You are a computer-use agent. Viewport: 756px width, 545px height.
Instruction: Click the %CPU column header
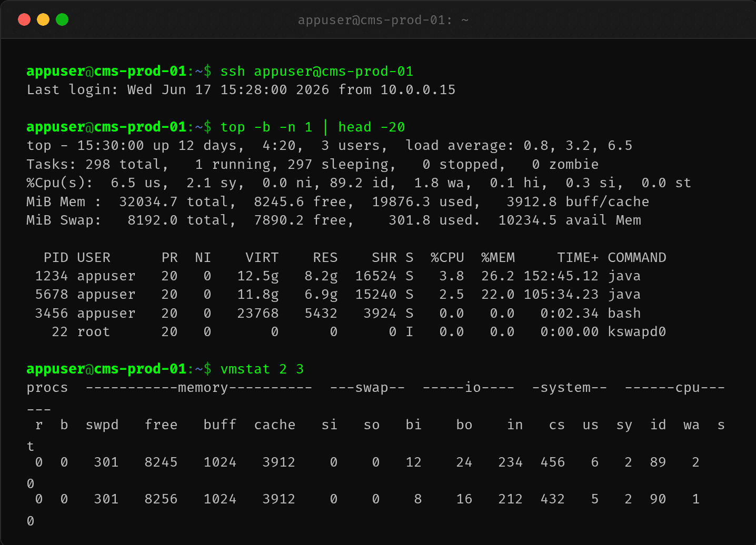(x=447, y=257)
